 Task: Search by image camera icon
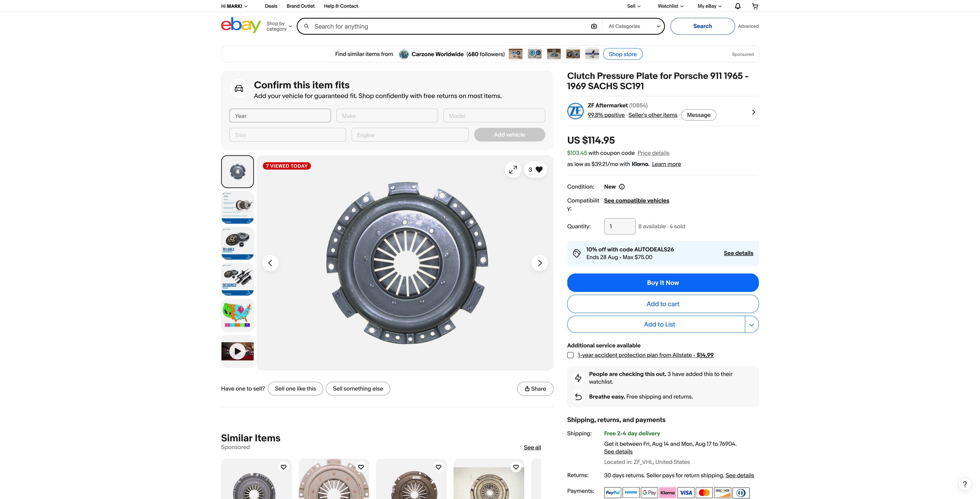coord(594,26)
